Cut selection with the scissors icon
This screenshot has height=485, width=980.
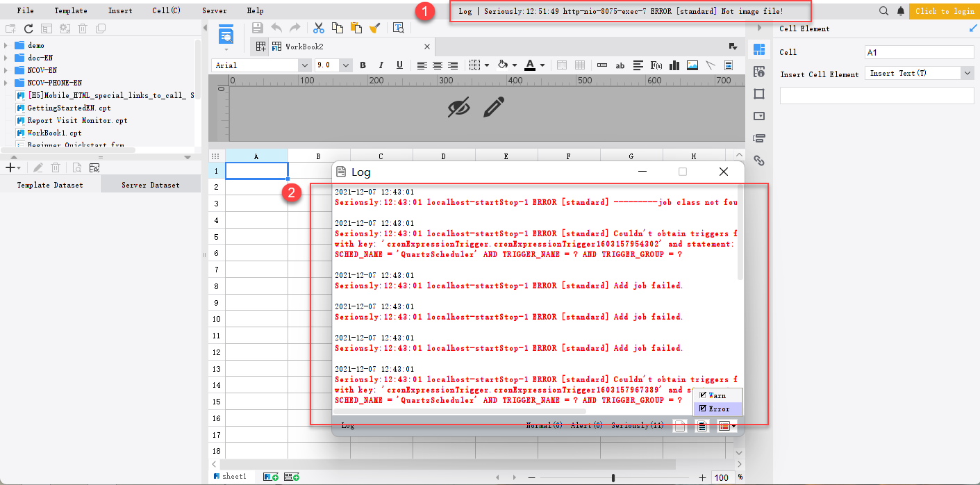point(318,28)
